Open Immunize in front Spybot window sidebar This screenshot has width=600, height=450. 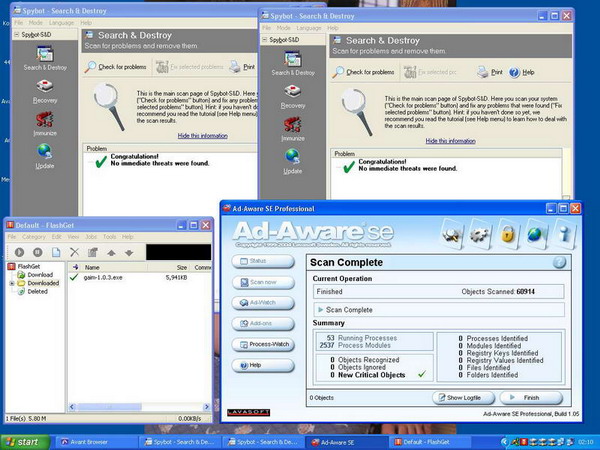(293, 129)
